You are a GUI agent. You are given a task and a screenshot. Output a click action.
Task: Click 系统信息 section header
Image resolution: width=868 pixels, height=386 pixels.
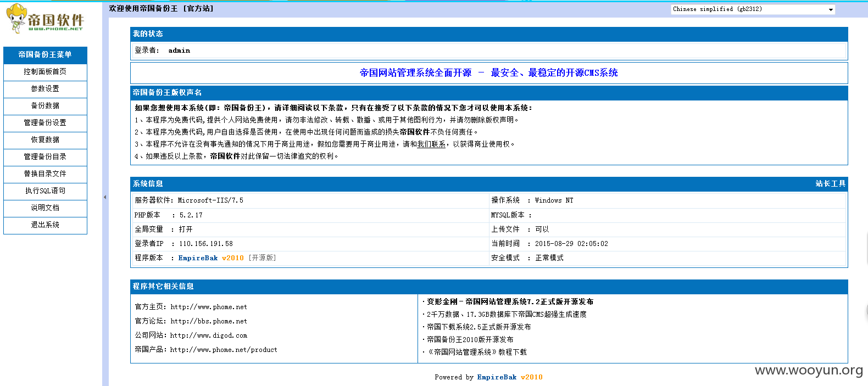point(148,184)
